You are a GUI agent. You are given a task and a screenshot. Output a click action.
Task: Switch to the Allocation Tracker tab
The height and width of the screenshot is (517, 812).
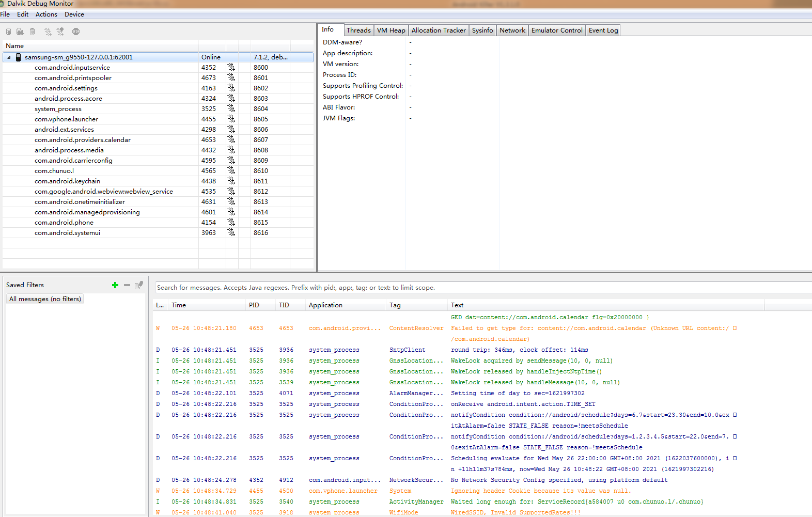coord(439,30)
